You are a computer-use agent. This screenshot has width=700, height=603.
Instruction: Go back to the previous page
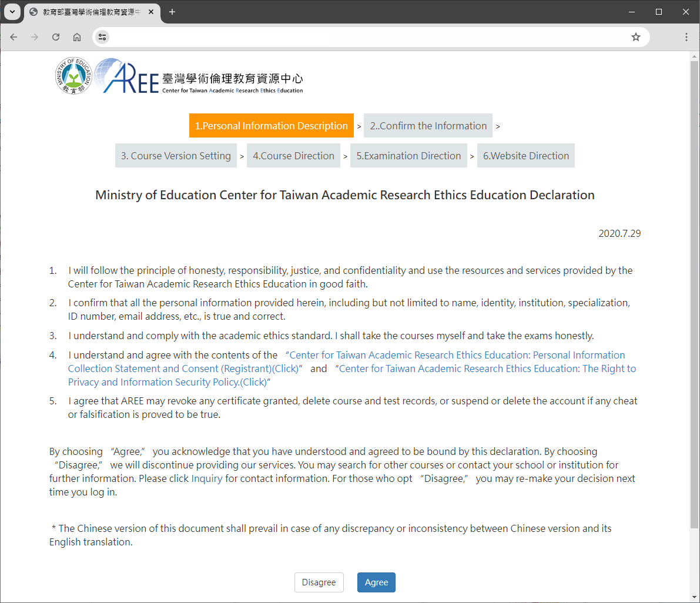point(14,37)
